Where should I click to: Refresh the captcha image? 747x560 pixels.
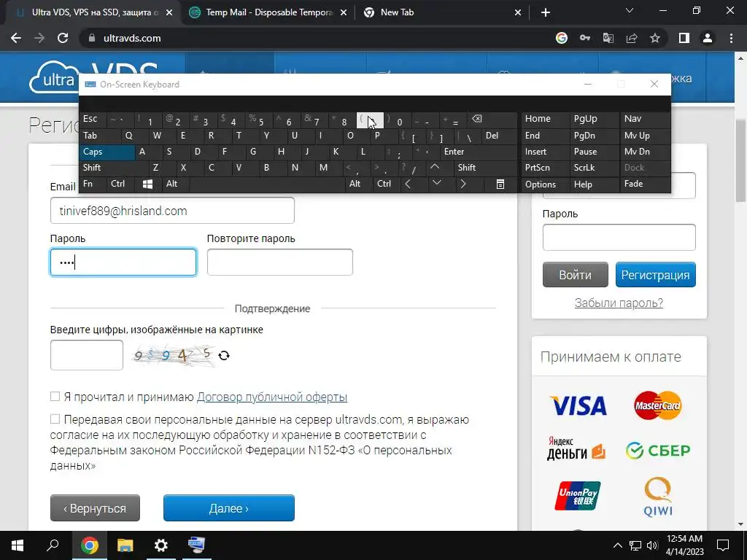click(x=224, y=355)
